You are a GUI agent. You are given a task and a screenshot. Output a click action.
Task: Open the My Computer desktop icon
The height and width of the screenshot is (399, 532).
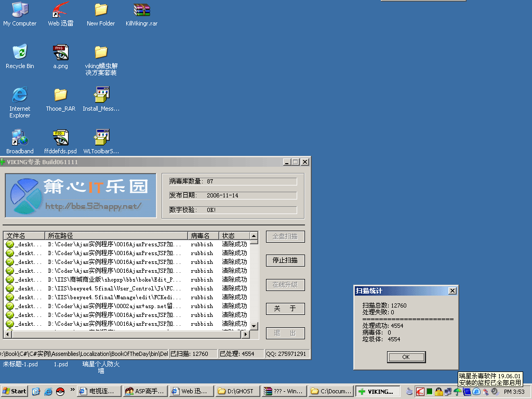(20, 10)
